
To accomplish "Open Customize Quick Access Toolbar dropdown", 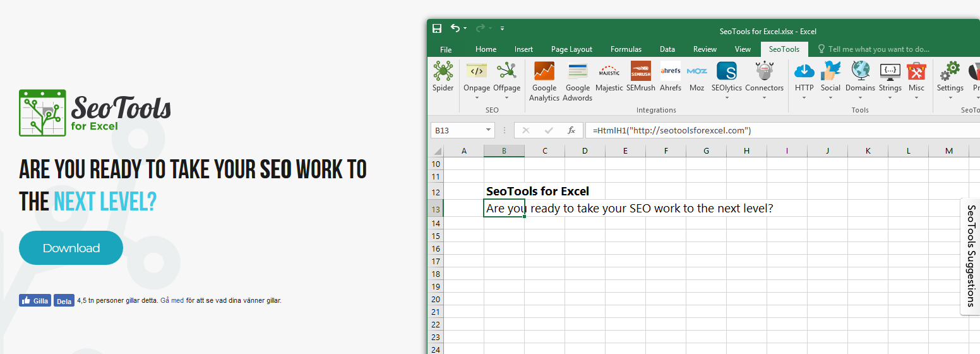I will coord(502,28).
